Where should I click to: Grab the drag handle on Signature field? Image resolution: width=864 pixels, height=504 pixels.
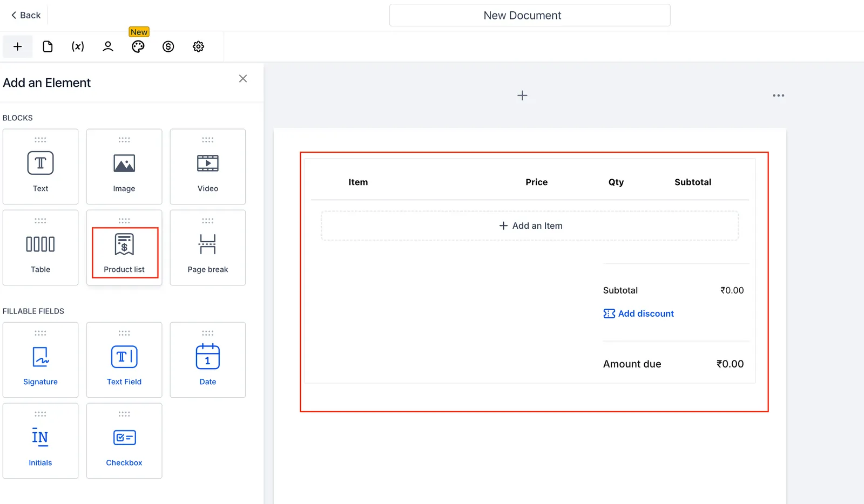tap(40, 333)
